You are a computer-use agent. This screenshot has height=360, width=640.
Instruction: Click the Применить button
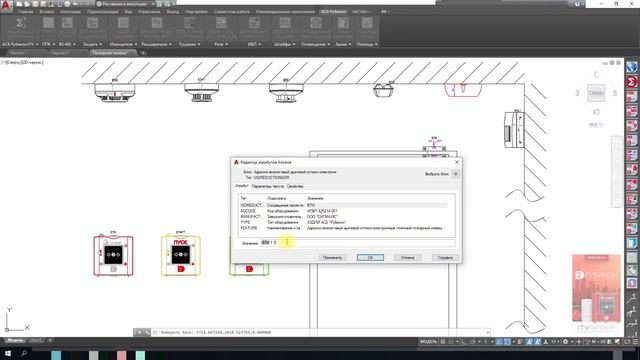[332, 258]
